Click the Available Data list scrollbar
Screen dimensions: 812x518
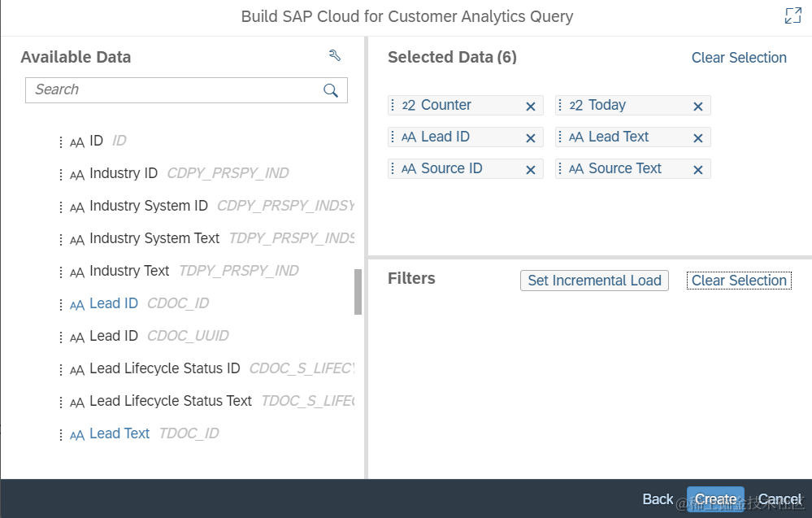coord(358,292)
